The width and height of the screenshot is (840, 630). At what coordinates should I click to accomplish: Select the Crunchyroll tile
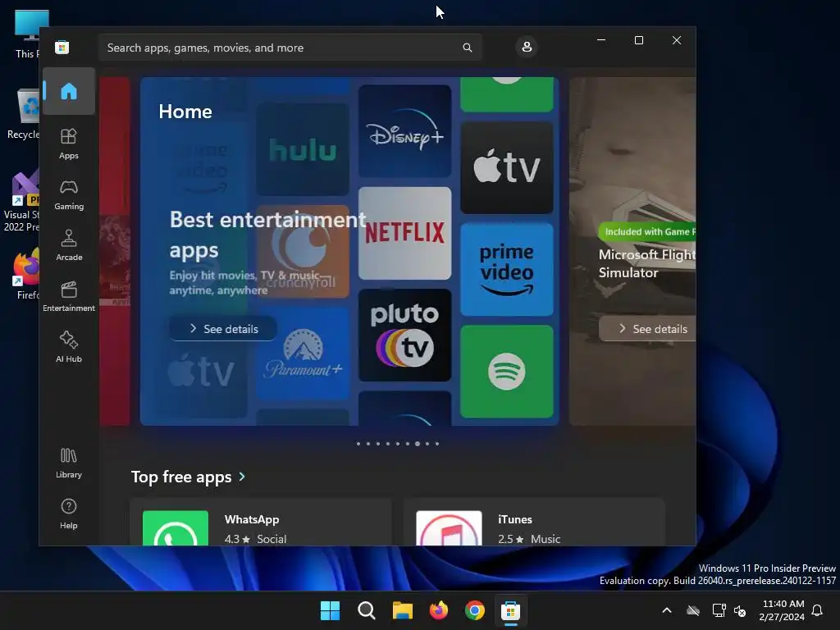point(303,251)
